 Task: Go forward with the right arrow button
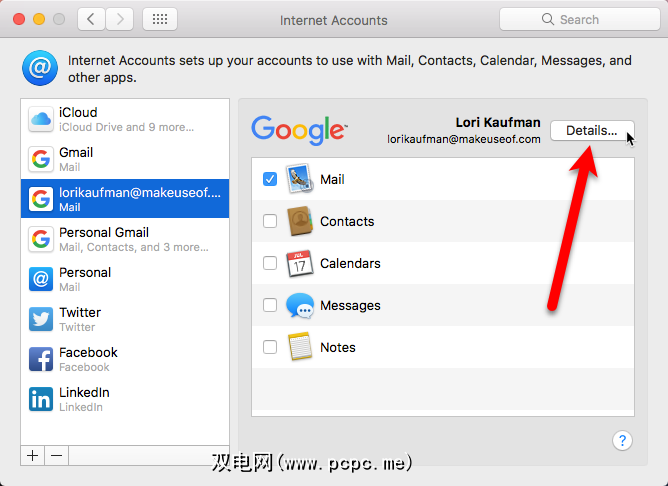(120, 19)
